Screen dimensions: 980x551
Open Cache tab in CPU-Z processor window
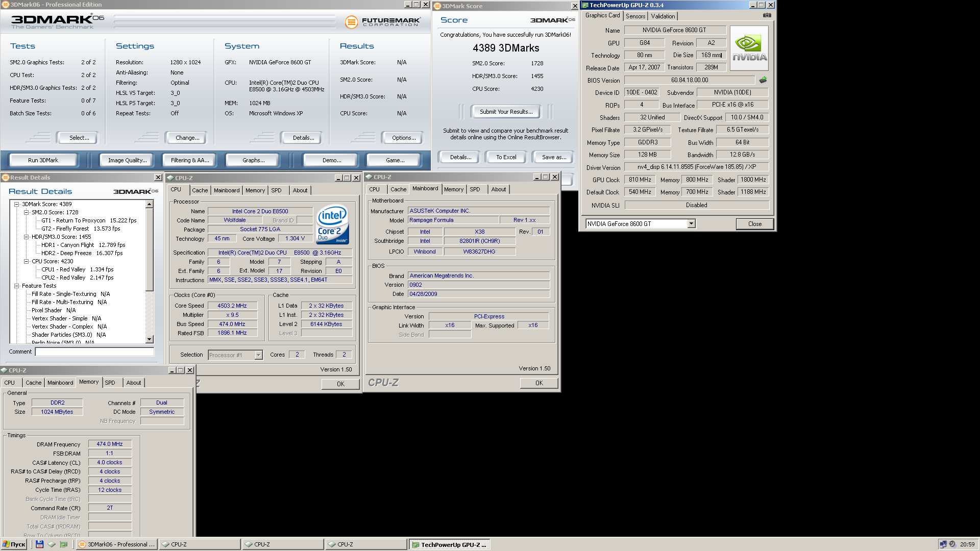coord(200,190)
